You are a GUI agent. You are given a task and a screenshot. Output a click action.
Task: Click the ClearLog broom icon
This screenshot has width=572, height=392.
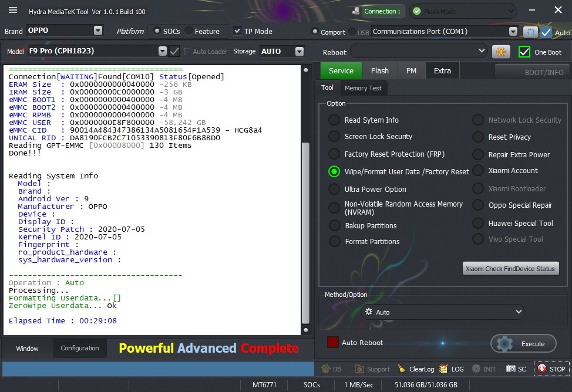click(402, 369)
